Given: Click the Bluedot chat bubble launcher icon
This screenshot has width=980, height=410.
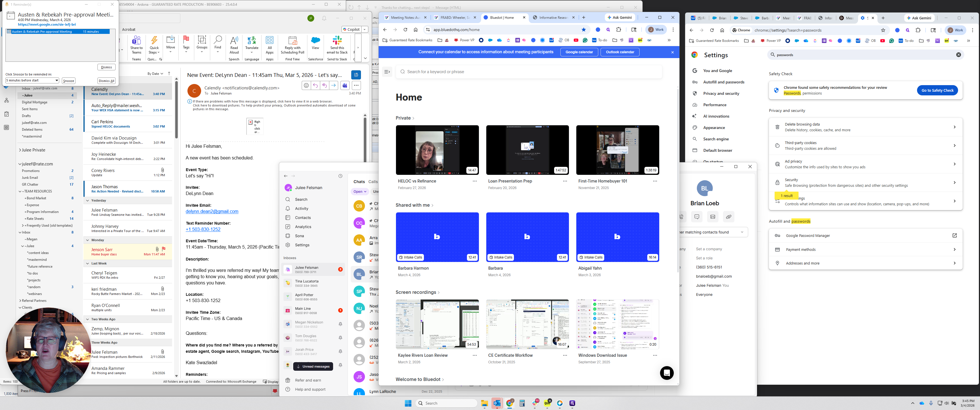Looking at the screenshot, I should point(667,373).
